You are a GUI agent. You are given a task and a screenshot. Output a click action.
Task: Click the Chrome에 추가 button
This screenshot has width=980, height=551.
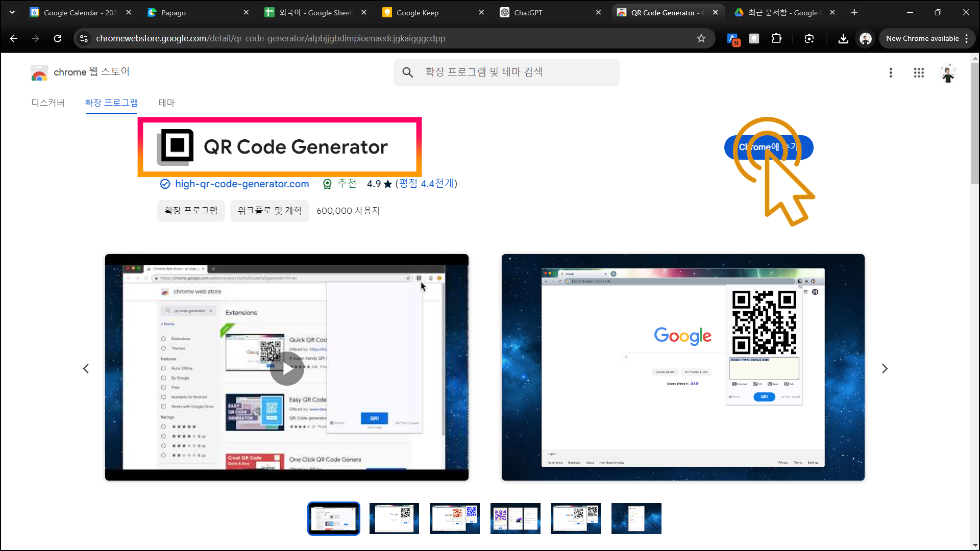[768, 147]
